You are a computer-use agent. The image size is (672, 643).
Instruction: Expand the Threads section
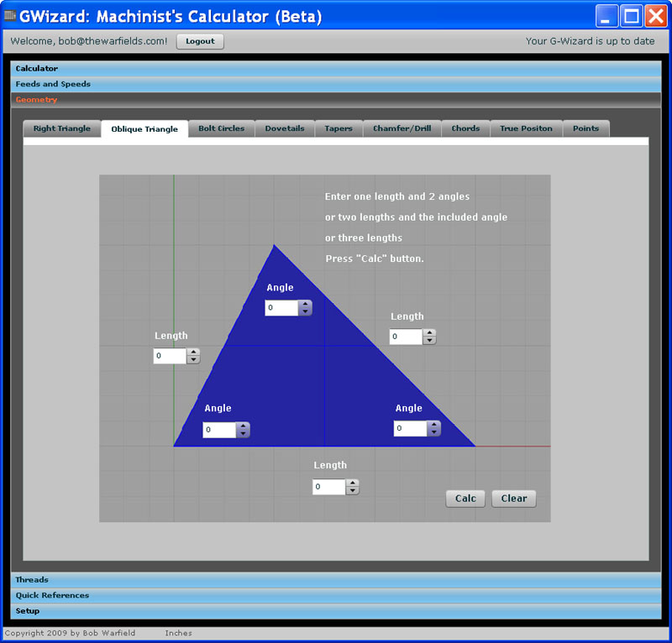(335, 579)
